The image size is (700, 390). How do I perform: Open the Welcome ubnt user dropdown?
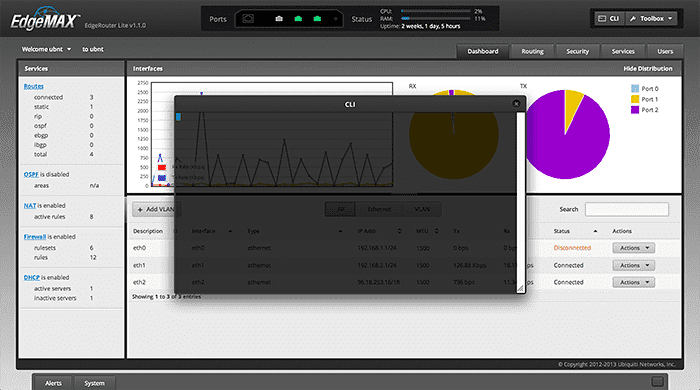[x=46, y=49]
